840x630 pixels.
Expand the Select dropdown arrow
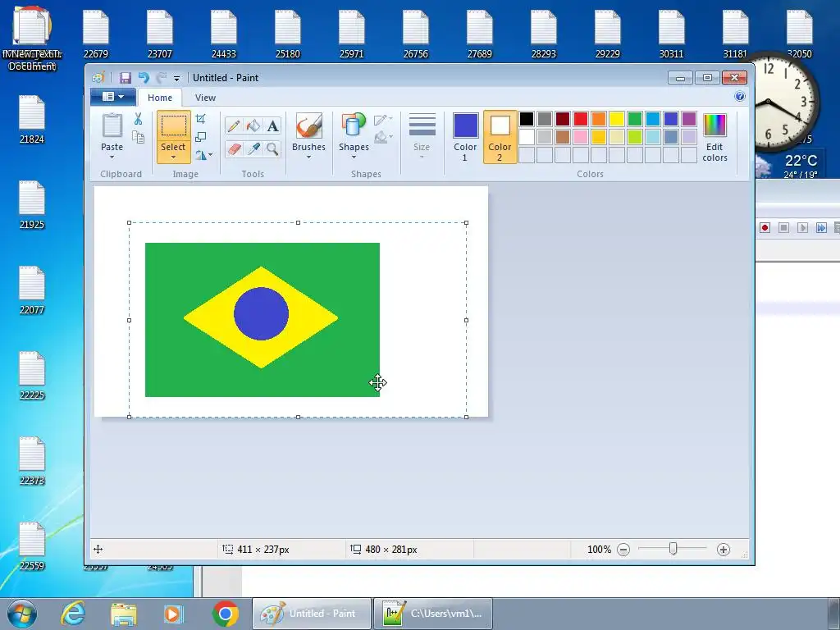(173, 157)
